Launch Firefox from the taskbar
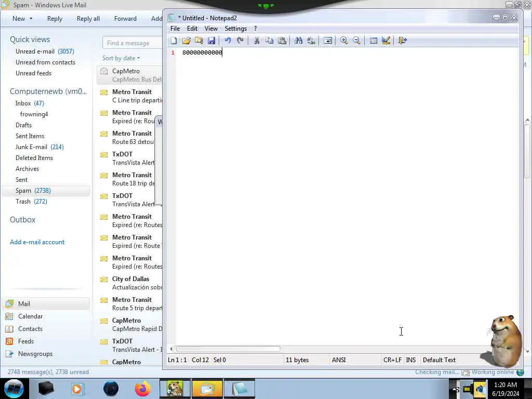Viewport: 532px width, 399px height. [x=142, y=389]
